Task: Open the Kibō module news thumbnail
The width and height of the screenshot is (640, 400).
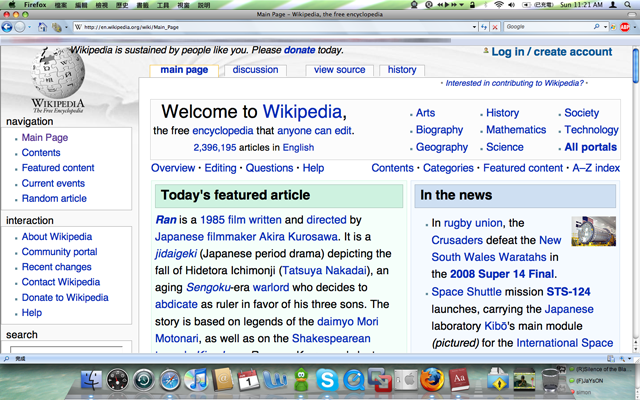Action: pos(593,231)
